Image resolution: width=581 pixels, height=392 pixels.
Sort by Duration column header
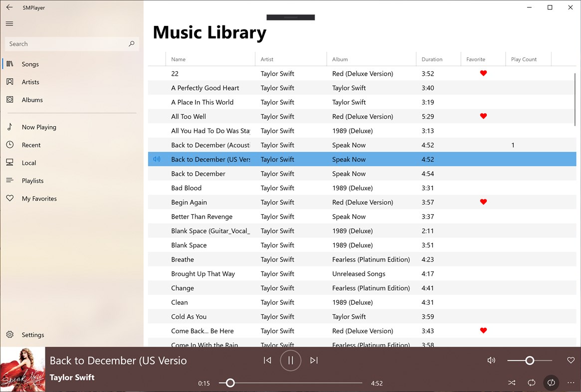(438, 59)
